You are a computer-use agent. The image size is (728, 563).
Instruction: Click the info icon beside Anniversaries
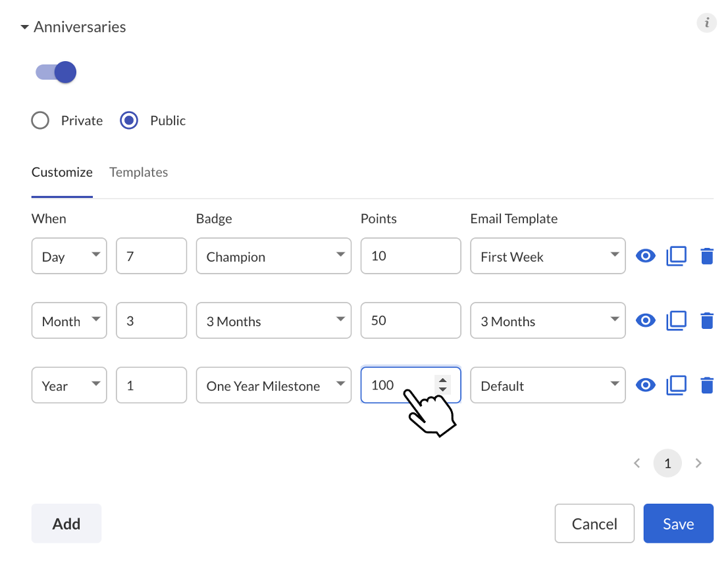click(707, 23)
